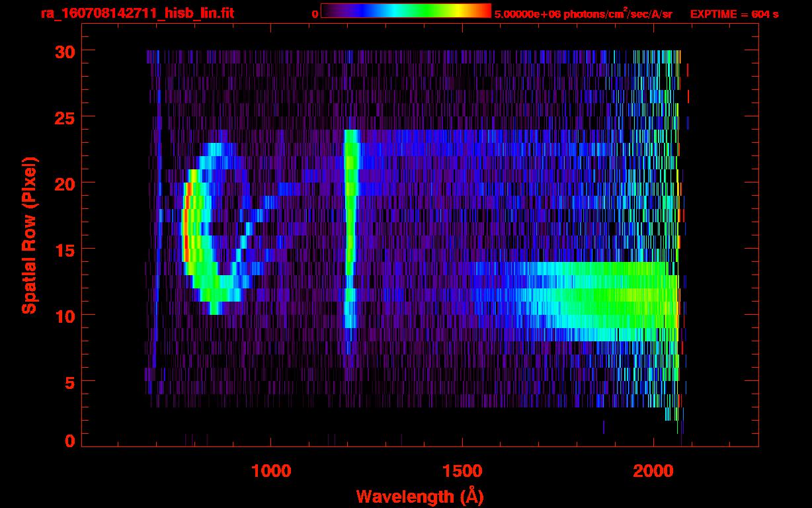Click the EXPTIME = 604 s text
812x508 pixels.
pyautogui.click(x=734, y=14)
